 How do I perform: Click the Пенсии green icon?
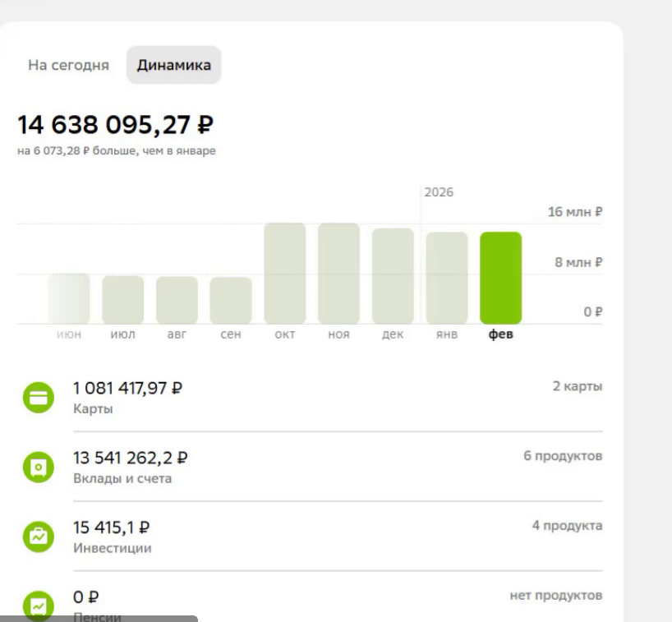pyautogui.click(x=38, y=605)
